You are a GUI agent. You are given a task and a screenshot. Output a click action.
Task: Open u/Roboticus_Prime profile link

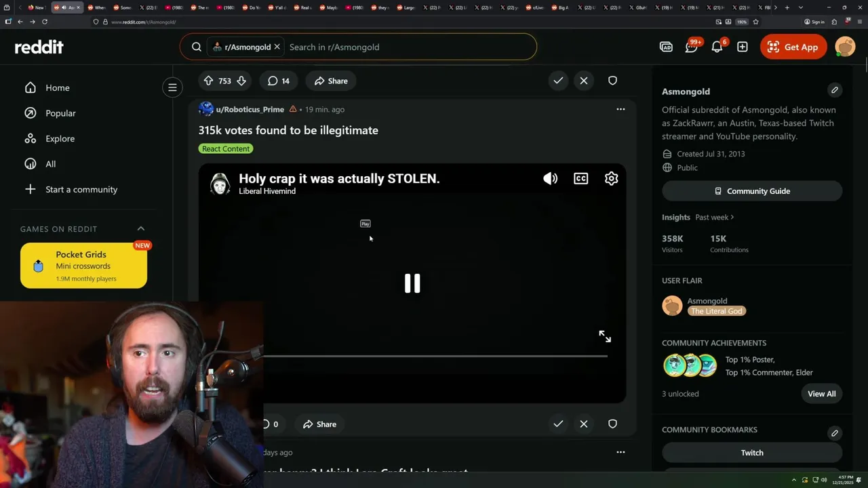(x=250, y=109)
